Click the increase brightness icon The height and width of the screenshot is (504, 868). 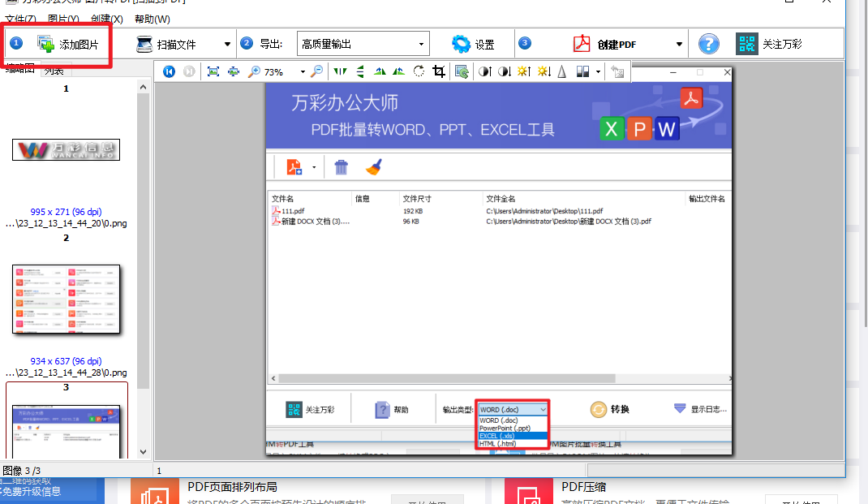[526, 71]
